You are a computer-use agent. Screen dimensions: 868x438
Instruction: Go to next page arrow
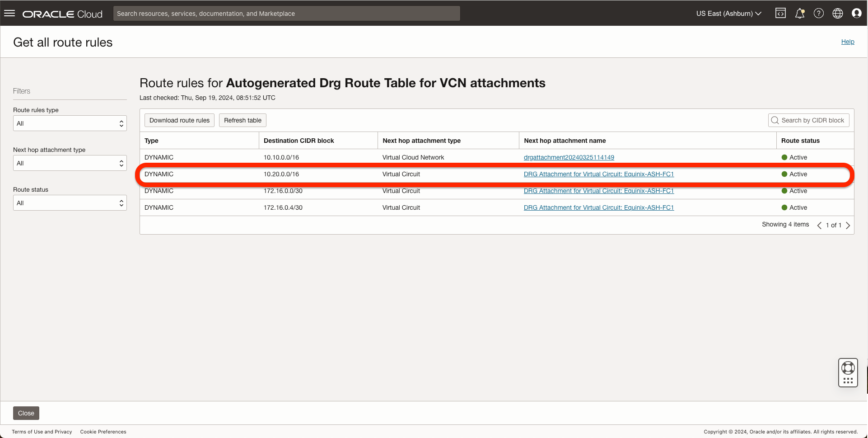point(848,225)
